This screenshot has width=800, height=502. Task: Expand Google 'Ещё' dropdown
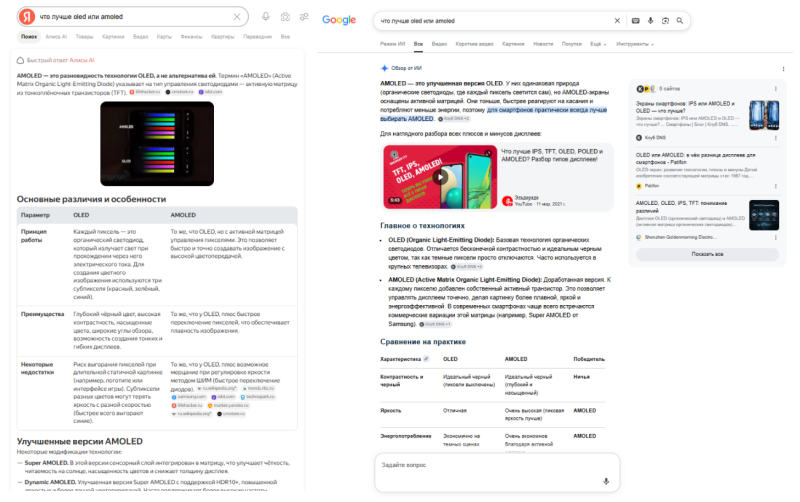click(x=598, y=44)
